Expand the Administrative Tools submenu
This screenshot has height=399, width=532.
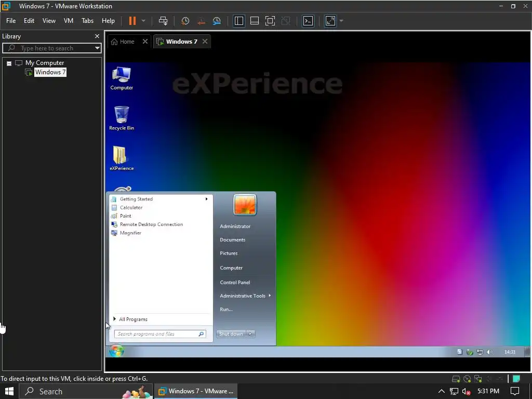[245, 296]
